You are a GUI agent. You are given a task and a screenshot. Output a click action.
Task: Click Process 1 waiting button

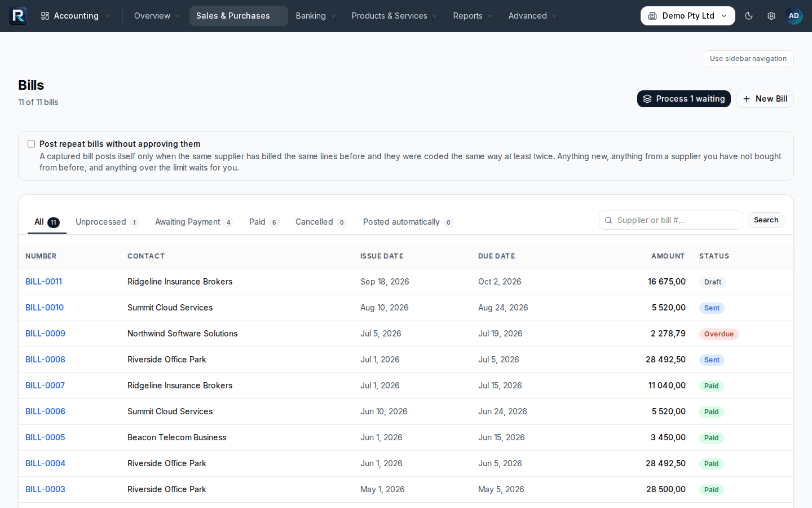(x=684, y=99)
